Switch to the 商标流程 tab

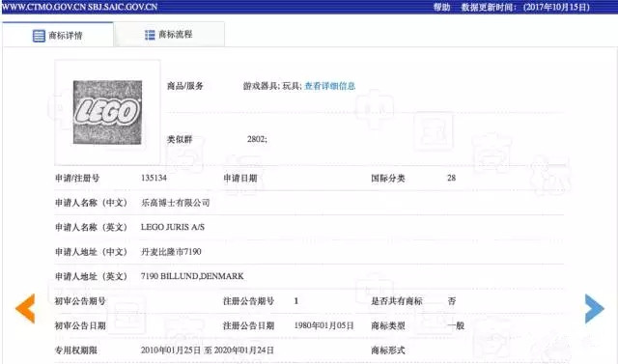tap(169, 35)
